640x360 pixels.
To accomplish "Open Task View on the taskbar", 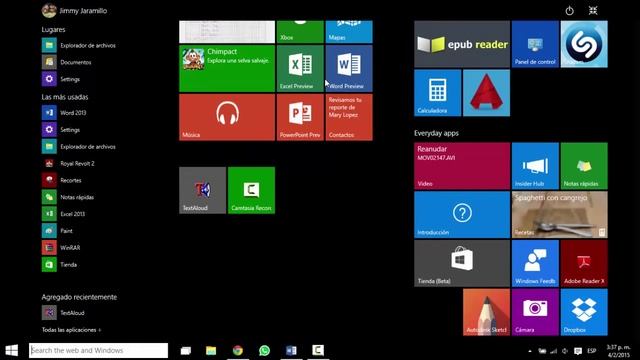I will pyautogui.click(x=186, y=350).
